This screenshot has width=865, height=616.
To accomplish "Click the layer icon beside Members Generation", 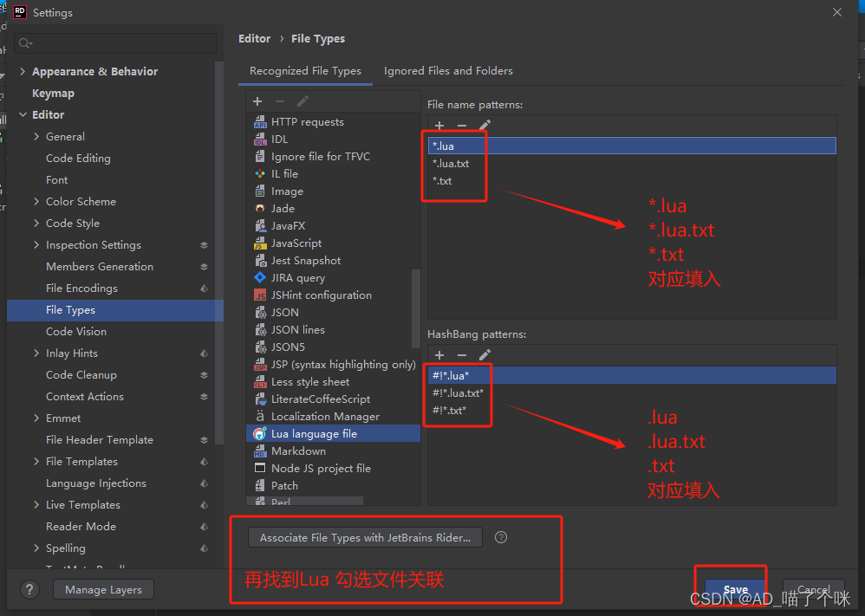I will point(204,266).
